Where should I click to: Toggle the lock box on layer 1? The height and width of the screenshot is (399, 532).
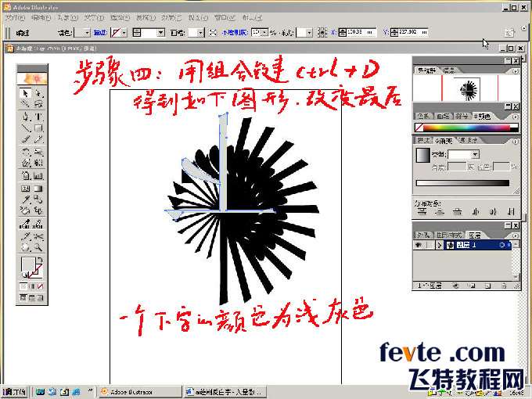pos(429,245)
